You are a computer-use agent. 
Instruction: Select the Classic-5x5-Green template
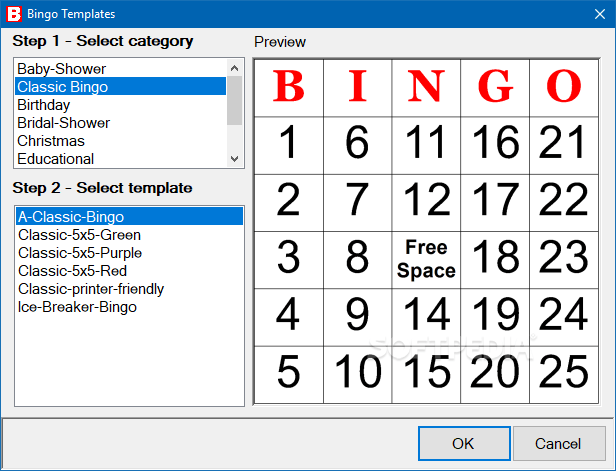tap(129, 235)
